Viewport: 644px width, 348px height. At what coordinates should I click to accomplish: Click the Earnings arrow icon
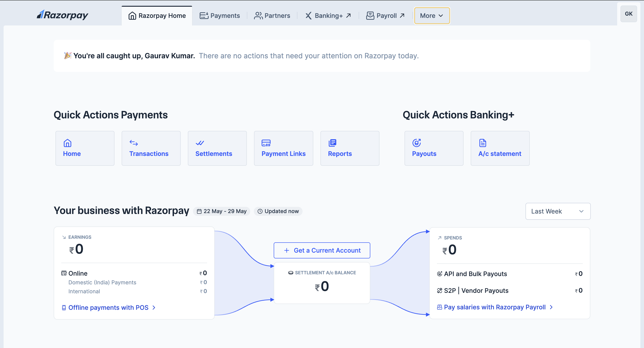click(x=64, y=237)
